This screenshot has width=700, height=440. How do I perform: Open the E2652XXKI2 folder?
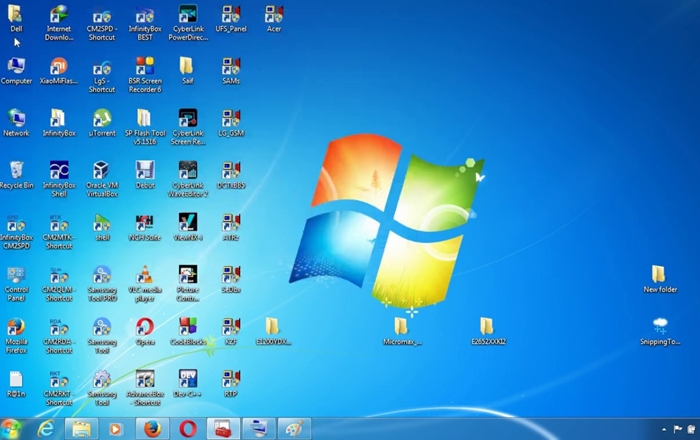tap(488, 332)
